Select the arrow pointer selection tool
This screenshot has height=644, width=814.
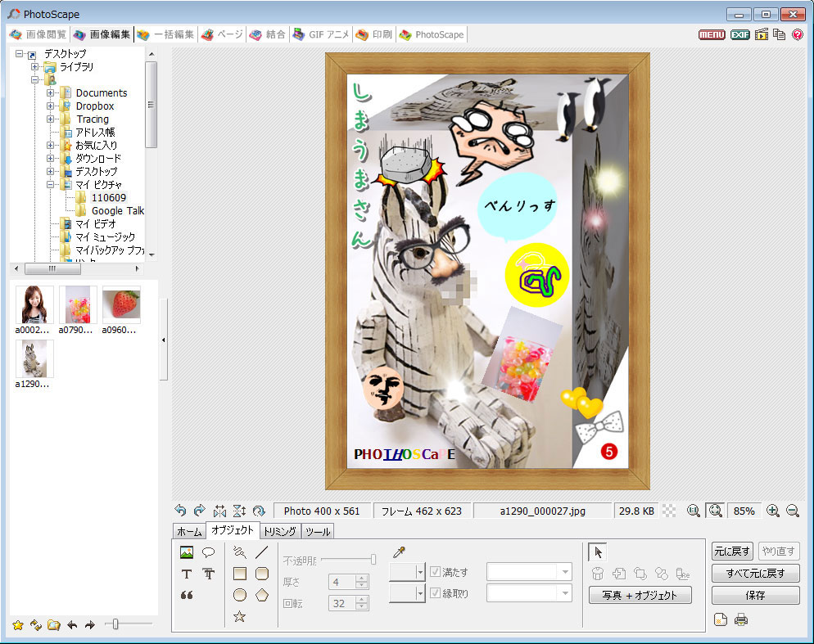point(598,552)
